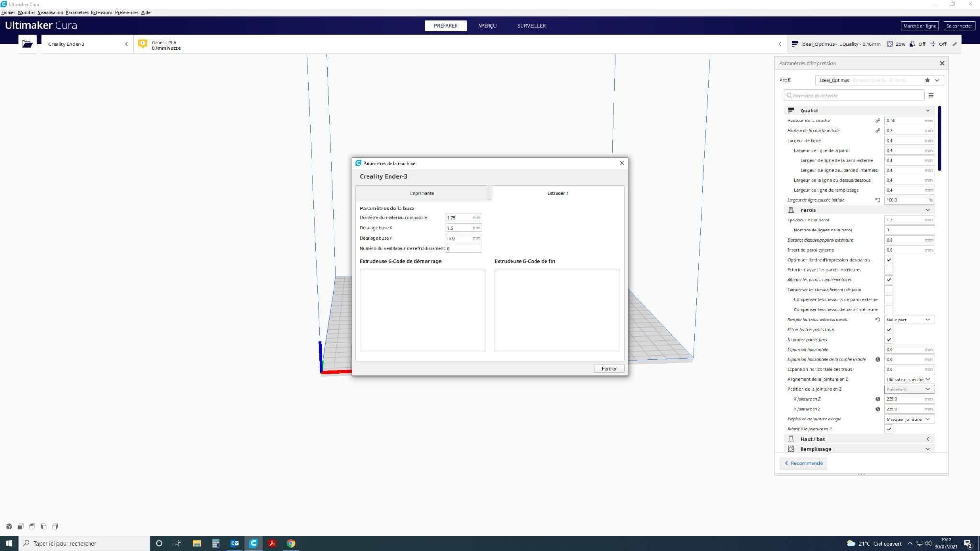Enable Extérieur avant les parois intérieures checkbox
This screenshot has width=980, height=551.
tap(889, 270)
